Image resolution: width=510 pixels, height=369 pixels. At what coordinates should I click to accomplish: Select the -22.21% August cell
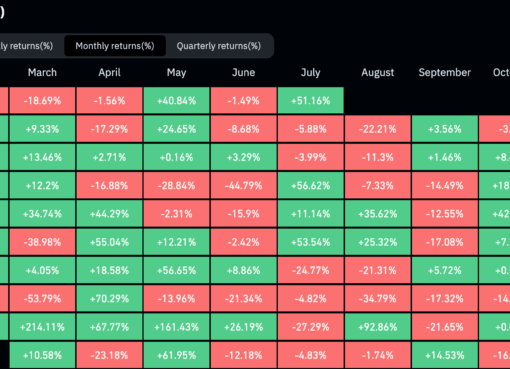(x=378, y=129)
